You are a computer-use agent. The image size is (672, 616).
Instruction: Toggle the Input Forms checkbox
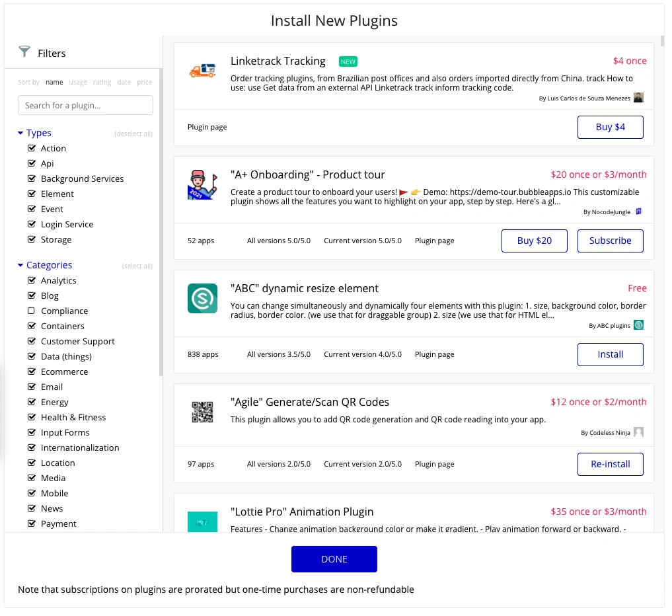pyautogui.click(x=31, y=432)
